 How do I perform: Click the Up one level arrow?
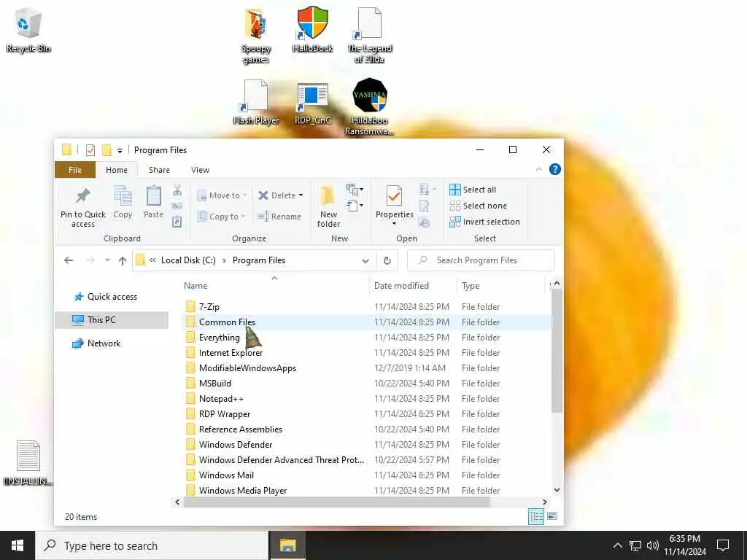click(123, 260)
